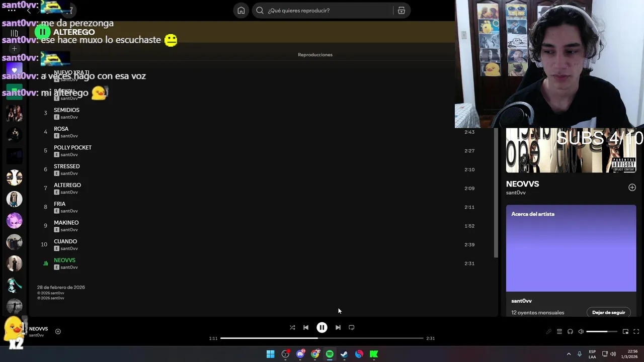Go to Spotify Home icon
This screenshot has height=362, width=644.
pyautogui.click(x=241, y=11)
